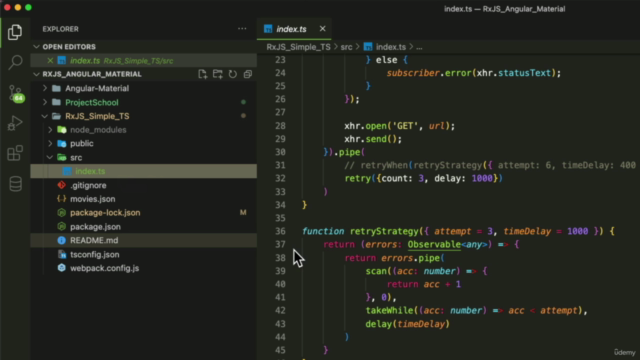Select index.ts entry in Open Editors
640x360 pixels.
pos(143,60)
